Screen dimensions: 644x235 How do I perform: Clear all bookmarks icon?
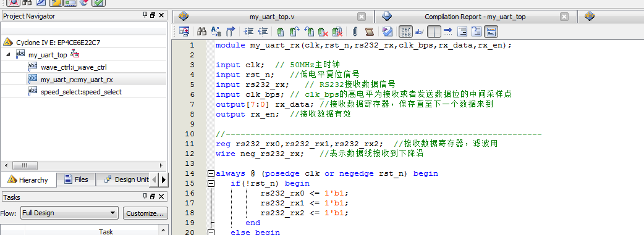tap(337, 31)
